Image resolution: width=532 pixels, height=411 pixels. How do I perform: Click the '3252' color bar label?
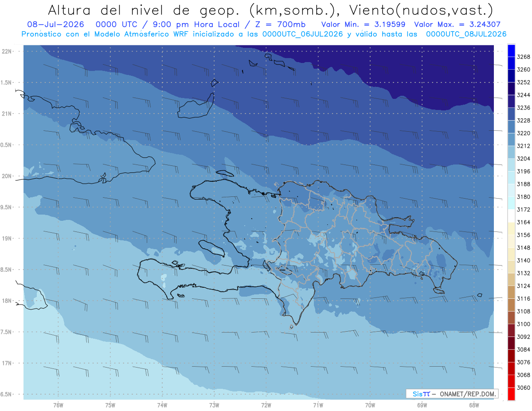click(524, 82)
